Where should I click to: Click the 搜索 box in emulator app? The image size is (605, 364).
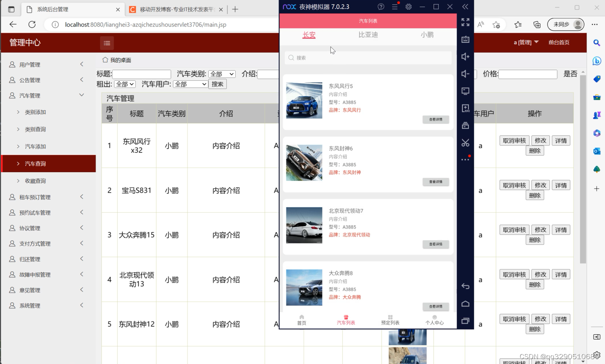click(x=368, y=58)
